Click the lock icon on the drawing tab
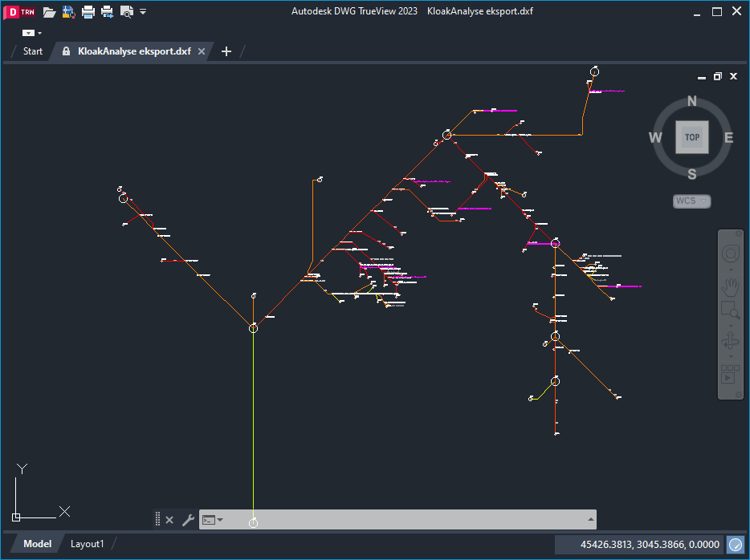750x560 pixels. [65, 51]
